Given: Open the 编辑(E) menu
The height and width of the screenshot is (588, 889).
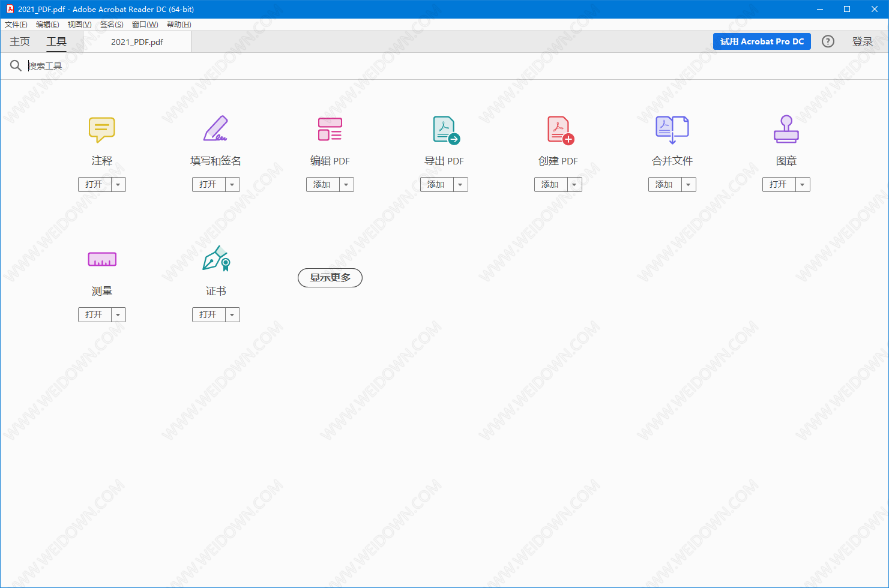Looking at the screenshot, I should (x=47, y=25).
